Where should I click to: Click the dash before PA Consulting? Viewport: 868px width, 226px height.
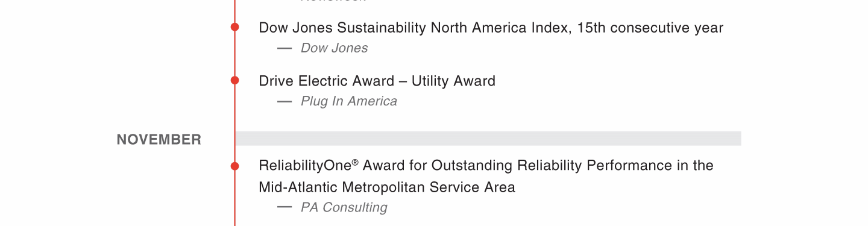[x=285, y=207]
